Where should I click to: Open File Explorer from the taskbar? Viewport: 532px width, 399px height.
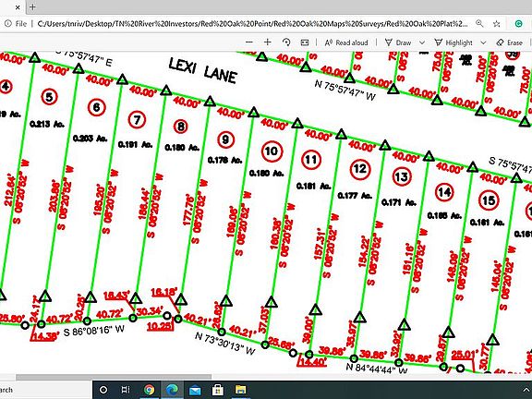click(240, 390)
